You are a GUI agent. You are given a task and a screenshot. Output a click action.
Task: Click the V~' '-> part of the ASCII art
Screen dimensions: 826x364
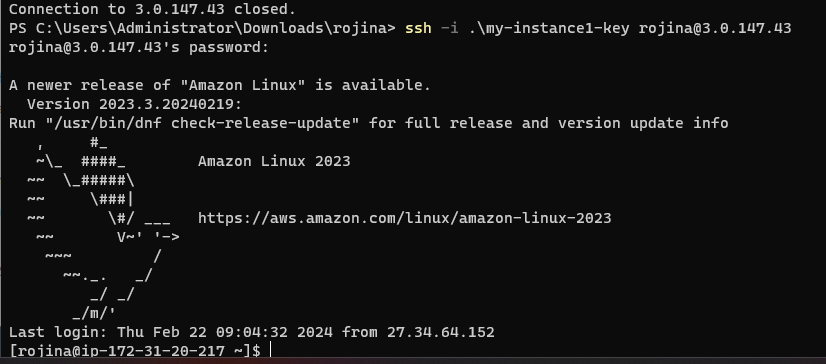click(149, 237)
